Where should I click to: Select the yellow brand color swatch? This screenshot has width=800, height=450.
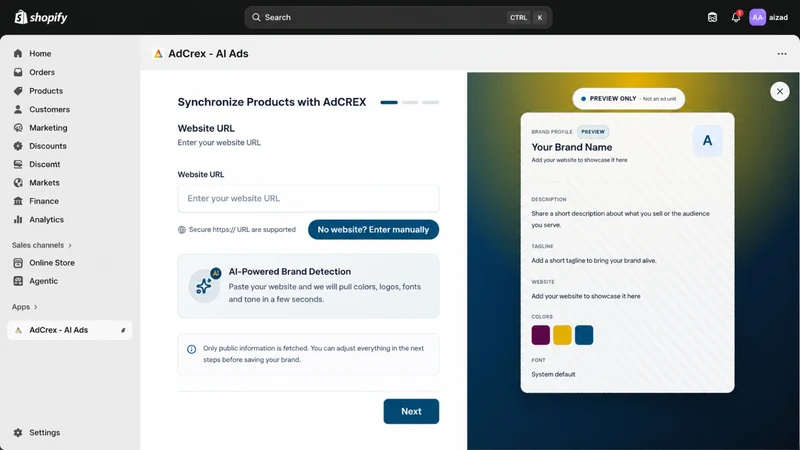coord(562,335)
